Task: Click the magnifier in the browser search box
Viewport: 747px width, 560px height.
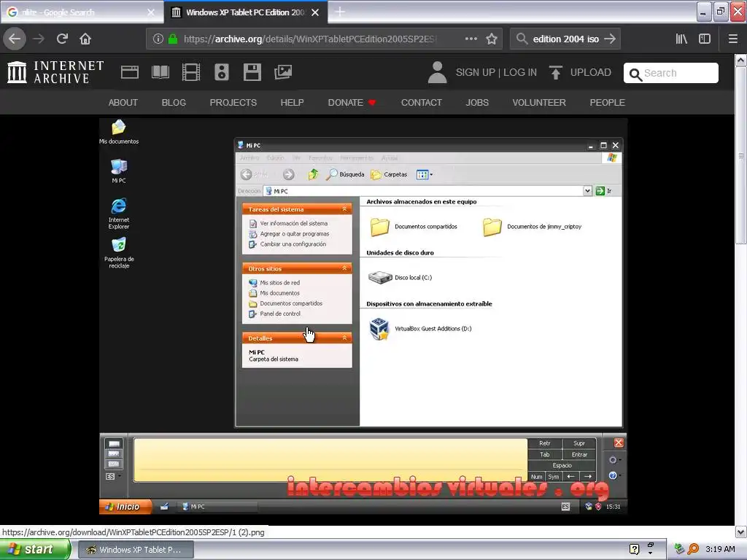Action: coord(522,39)
